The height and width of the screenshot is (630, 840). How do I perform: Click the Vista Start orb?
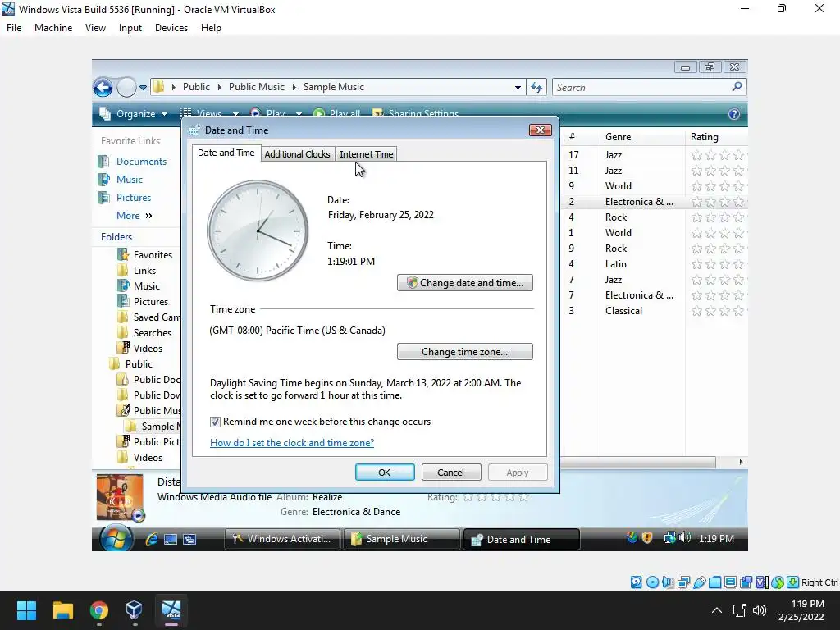[116, 538]
